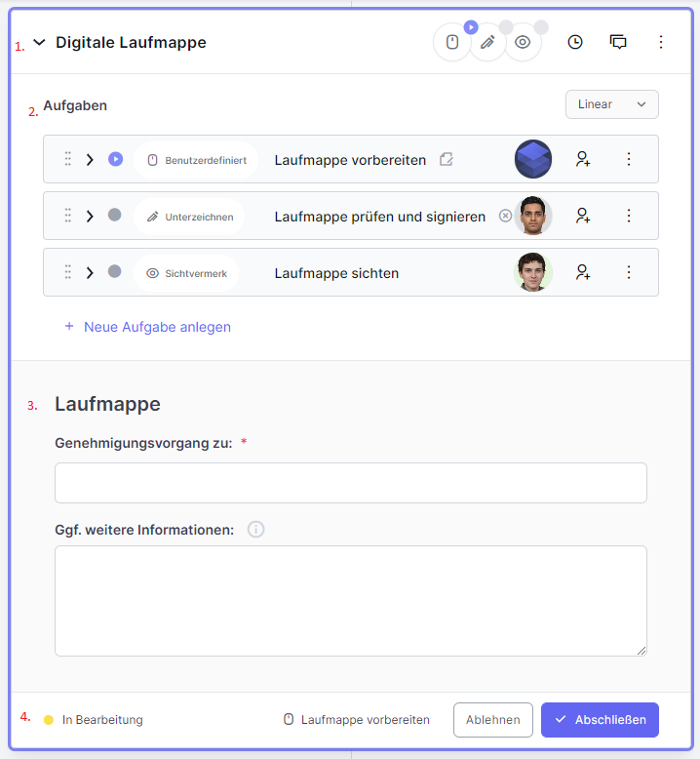Viewport: 700px width, 759px height.
Task: Click Neue Aufgabe anlegen link
Action: coord(157,327)
